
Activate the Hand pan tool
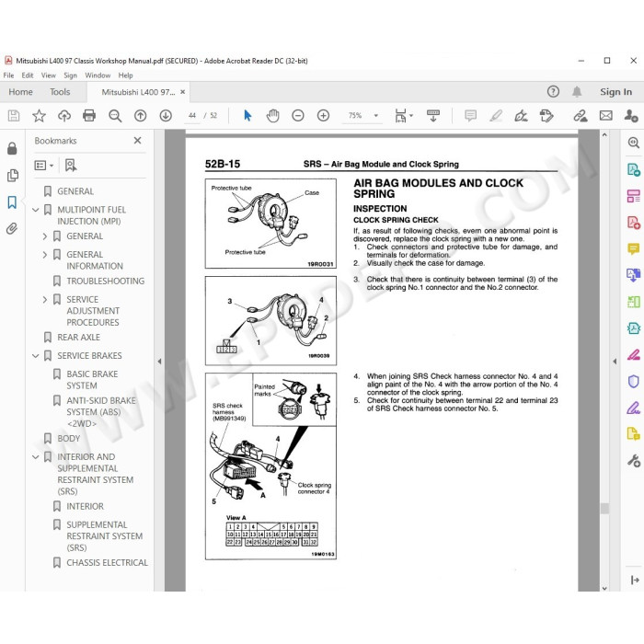(272, 116)
